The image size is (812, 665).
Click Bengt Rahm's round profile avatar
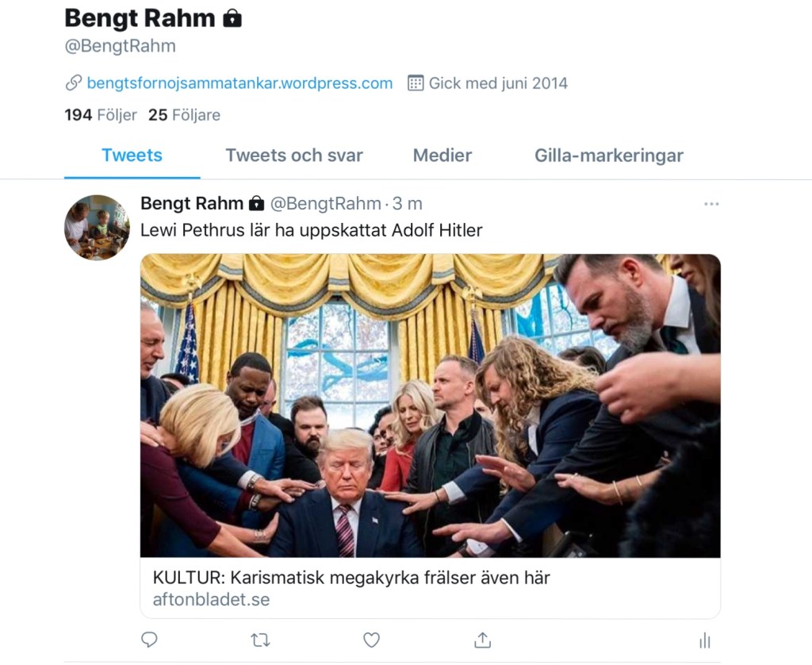pyautogui.click(x=97, y=227)
